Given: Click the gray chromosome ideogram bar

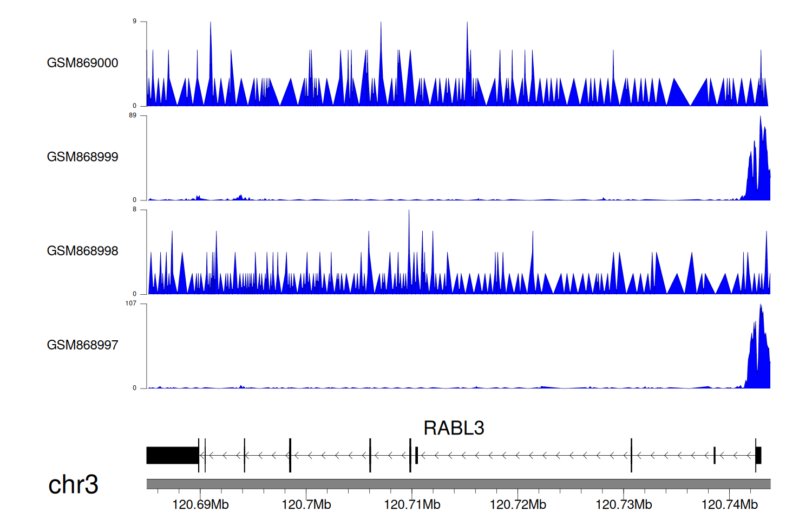Looking at the screenshot, I should [x=458, y=484].
